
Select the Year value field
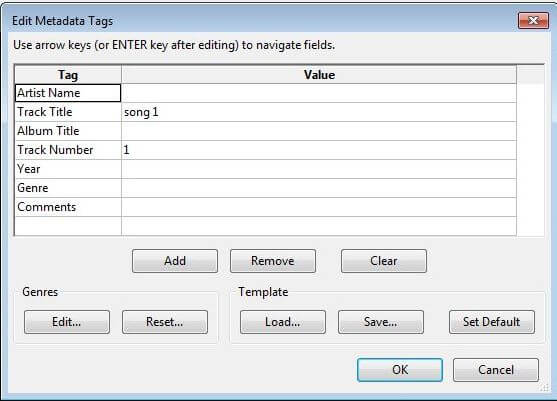(x=319, y=169)
